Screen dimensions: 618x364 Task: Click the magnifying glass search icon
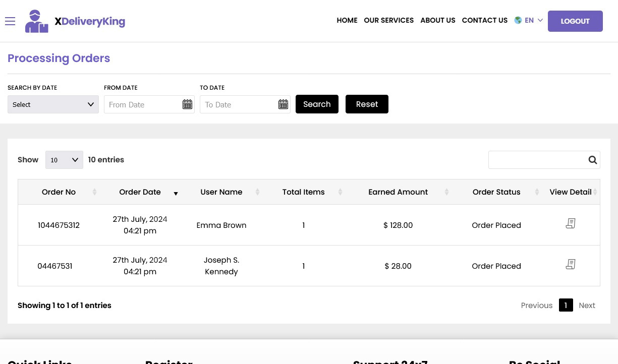593,160
